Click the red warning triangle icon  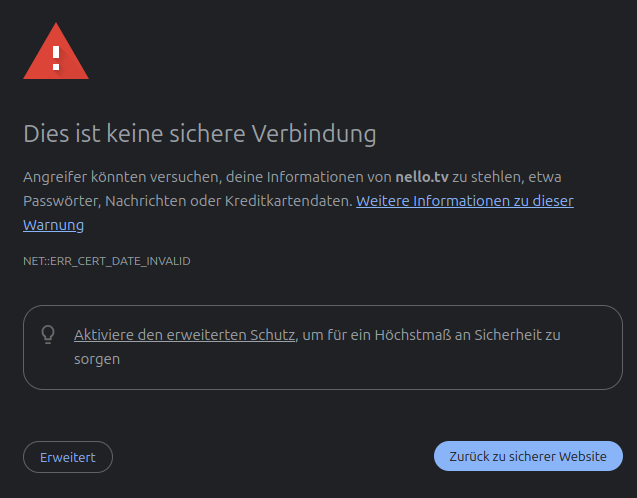coord(56,51)
